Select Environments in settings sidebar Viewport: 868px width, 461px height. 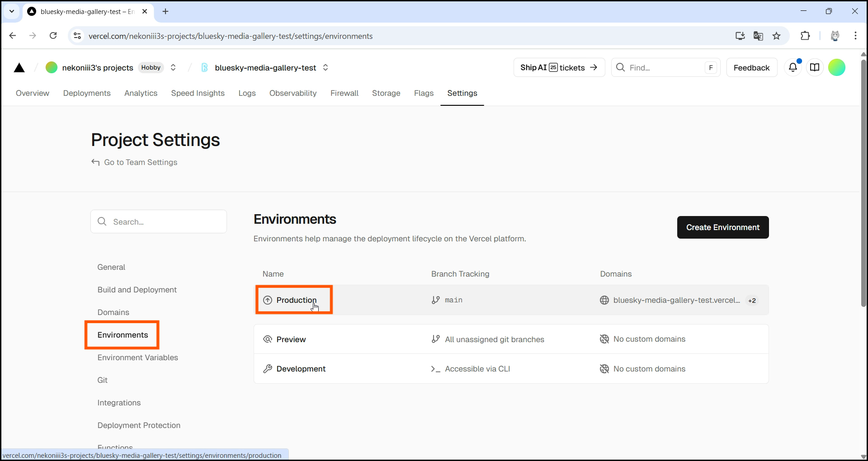[123, 335]
